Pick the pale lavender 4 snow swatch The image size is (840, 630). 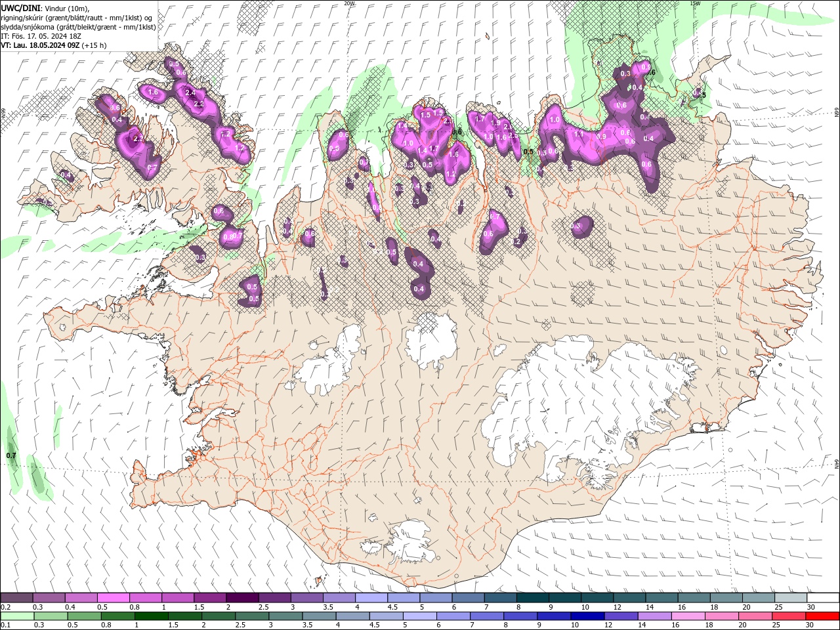pyautogui.click(x=371, y=598)
